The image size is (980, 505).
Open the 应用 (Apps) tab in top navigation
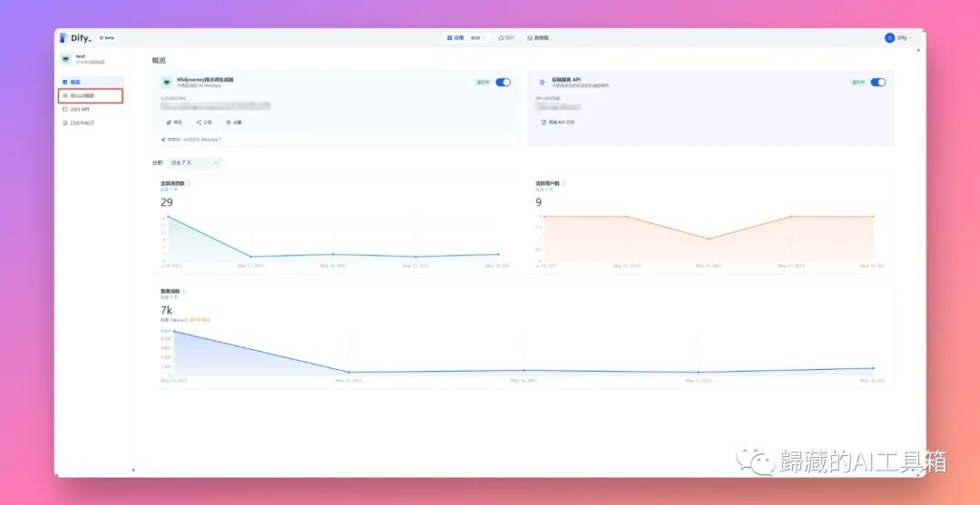click(x=456, y=37)
